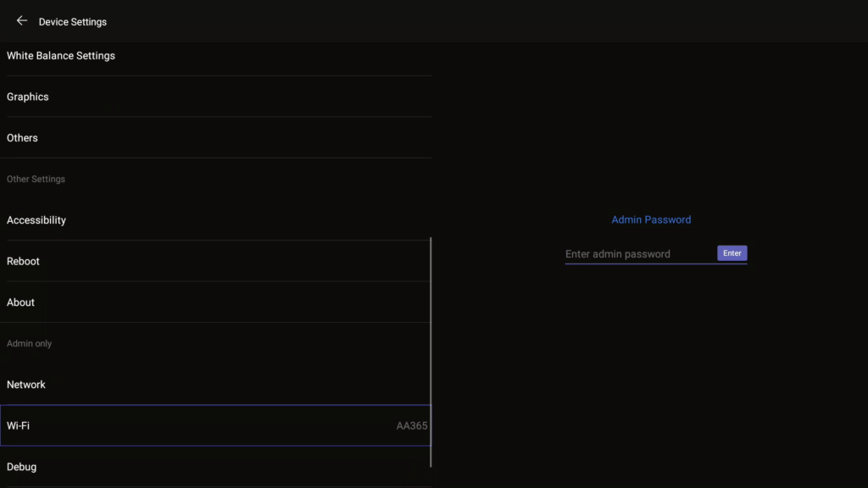Click the Admin only section label
This screenshot has width=868, height=488.
30,344
